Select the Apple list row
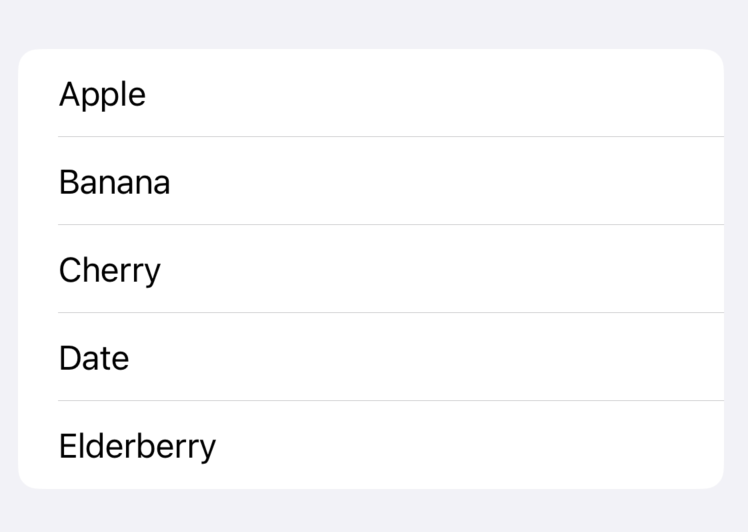748x532 pixels. tap(370, 93)
